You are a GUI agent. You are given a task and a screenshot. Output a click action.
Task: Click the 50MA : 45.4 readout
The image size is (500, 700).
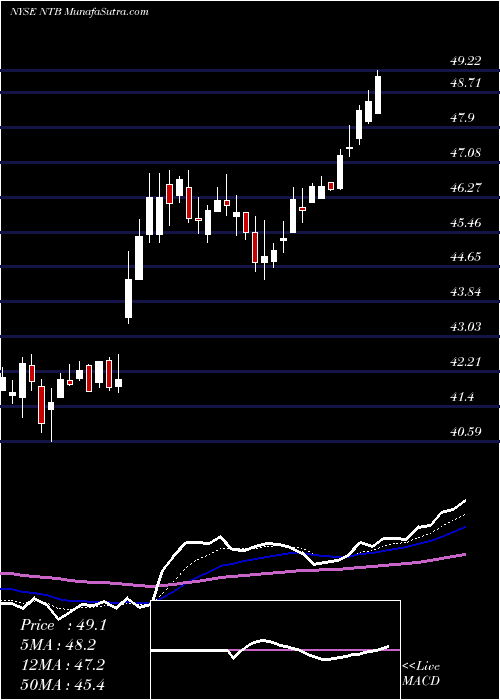pyautogui.click(x=62, y=684)
